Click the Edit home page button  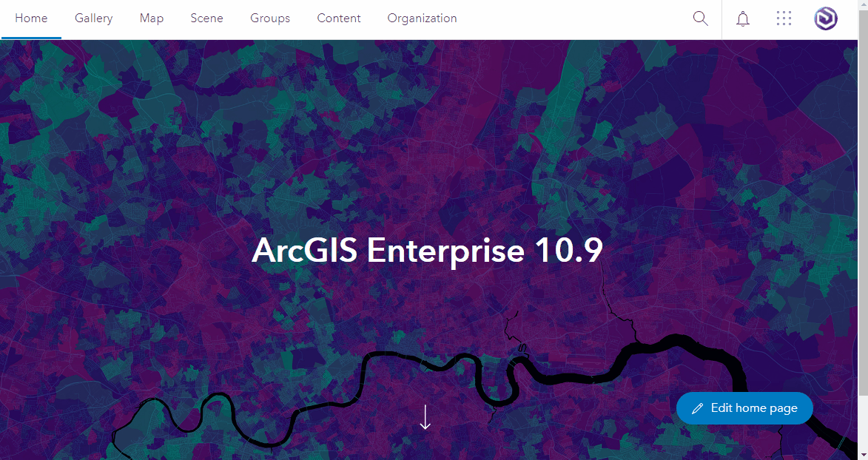(x=744, y=408)
